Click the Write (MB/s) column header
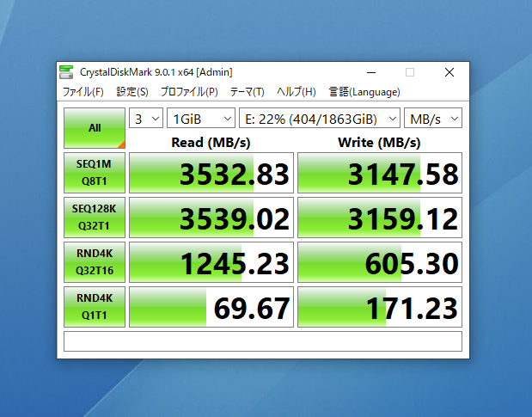 (x=379, y=143)
